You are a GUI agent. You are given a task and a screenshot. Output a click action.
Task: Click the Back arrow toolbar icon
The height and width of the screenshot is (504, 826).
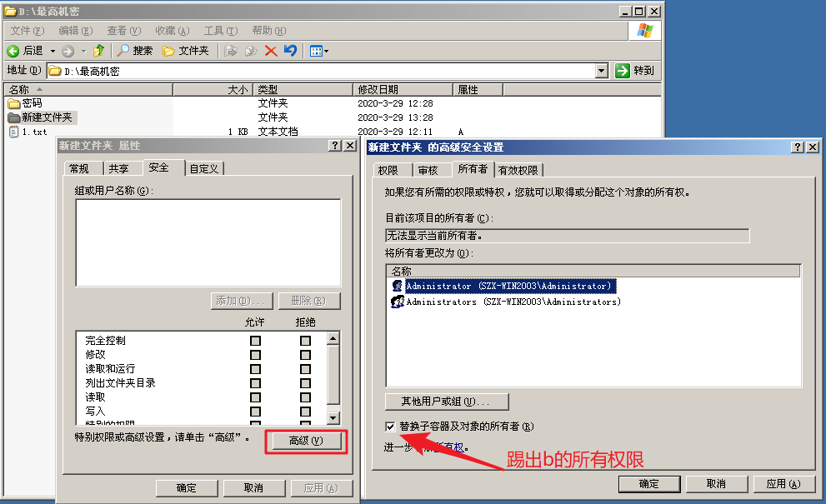(x=13, y=51)
